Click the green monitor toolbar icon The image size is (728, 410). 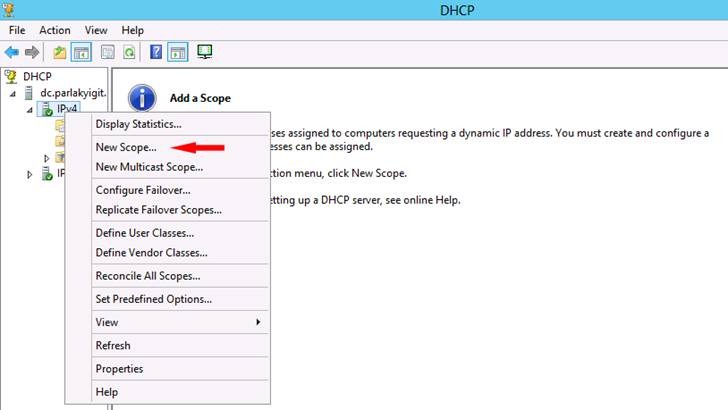(205, 51)
